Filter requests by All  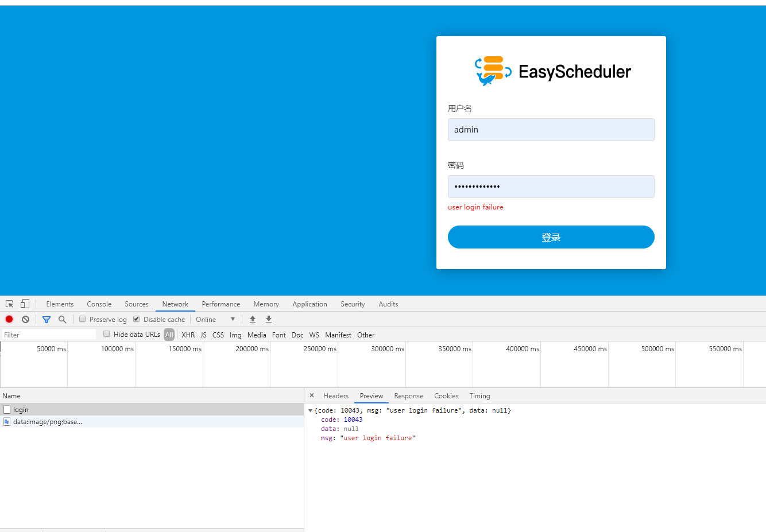(169, 335)
